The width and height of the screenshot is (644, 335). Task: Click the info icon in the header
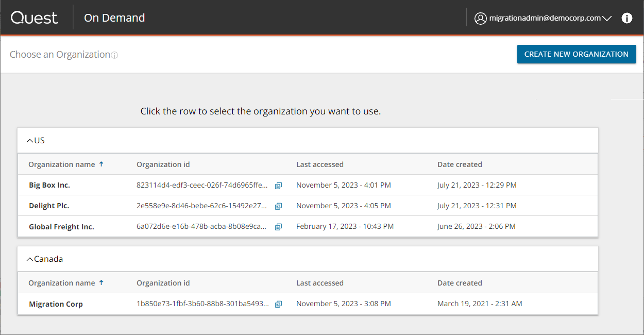(626, 18)
